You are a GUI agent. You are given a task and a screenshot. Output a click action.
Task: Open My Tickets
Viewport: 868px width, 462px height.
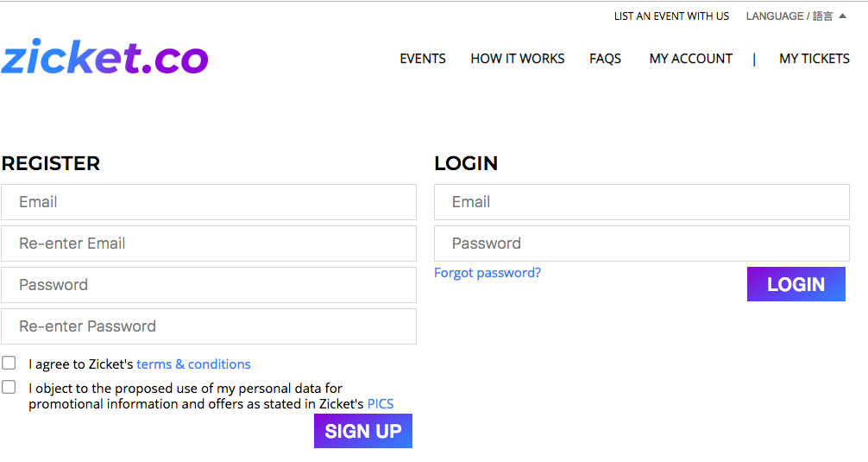coord(815,59)
